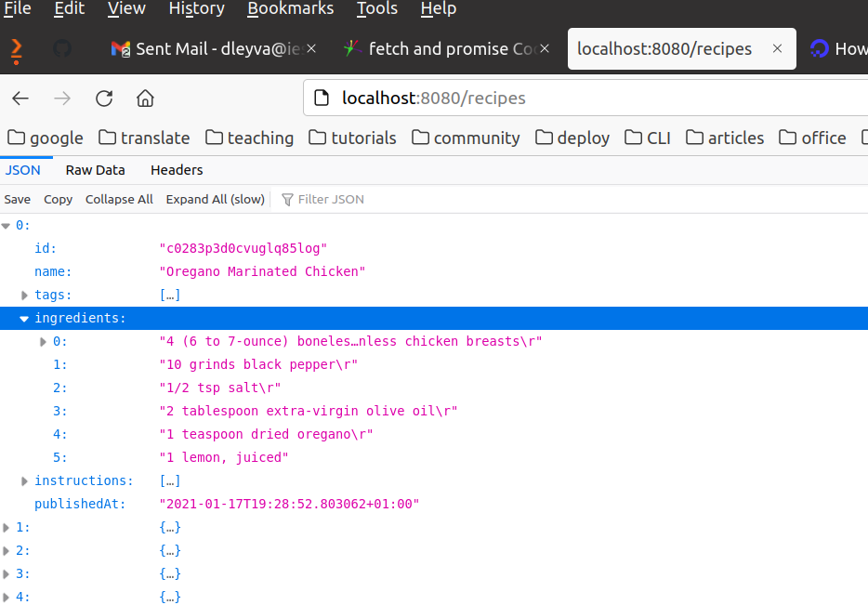Open the tab starting with How
This screenshot has width=868, height=605.
(x=837, y=48)
